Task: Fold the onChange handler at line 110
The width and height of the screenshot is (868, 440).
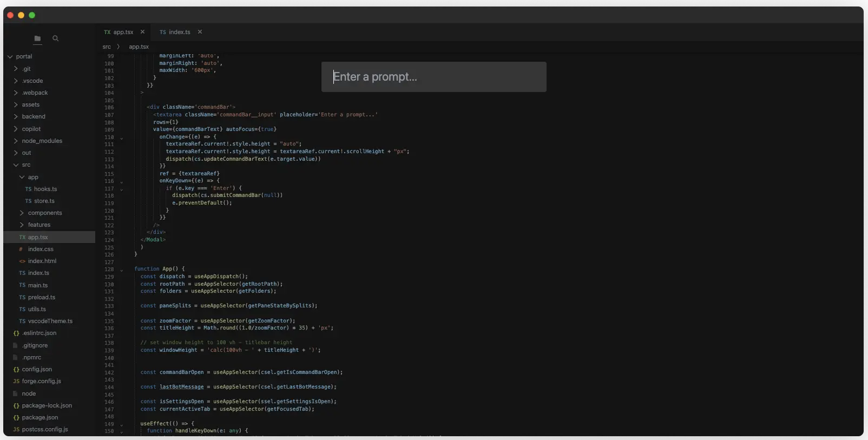Action: [x=121, y=138]
